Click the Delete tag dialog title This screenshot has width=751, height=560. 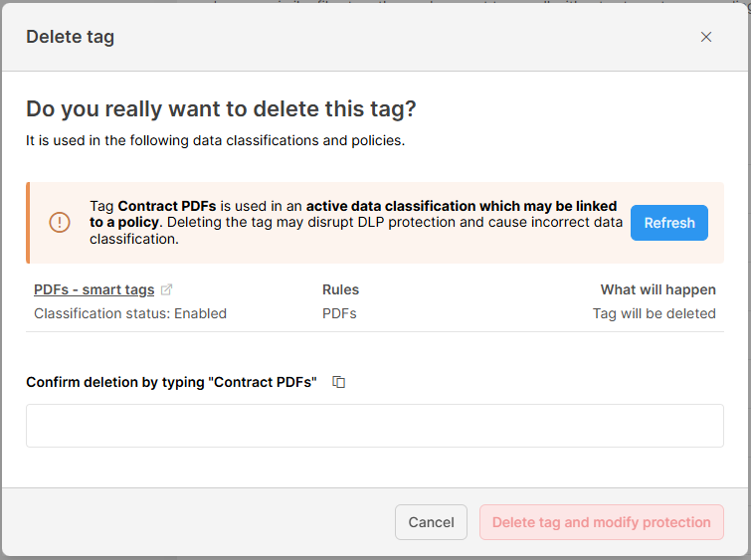tap(70, 37)
